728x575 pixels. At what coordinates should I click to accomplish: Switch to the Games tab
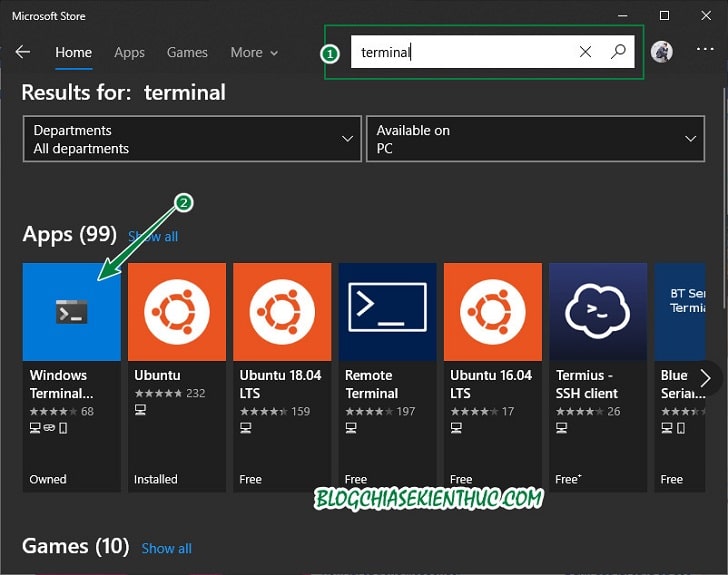click(187, 52)
